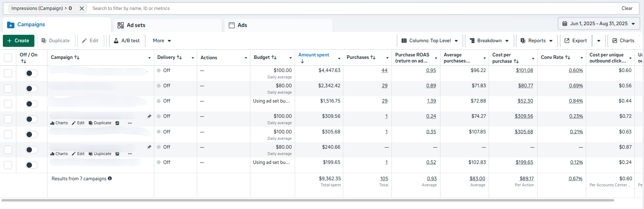The image size is (644, 209).
Task: Check the select-all checkbox in the table header
Action: tap(8, 57)
